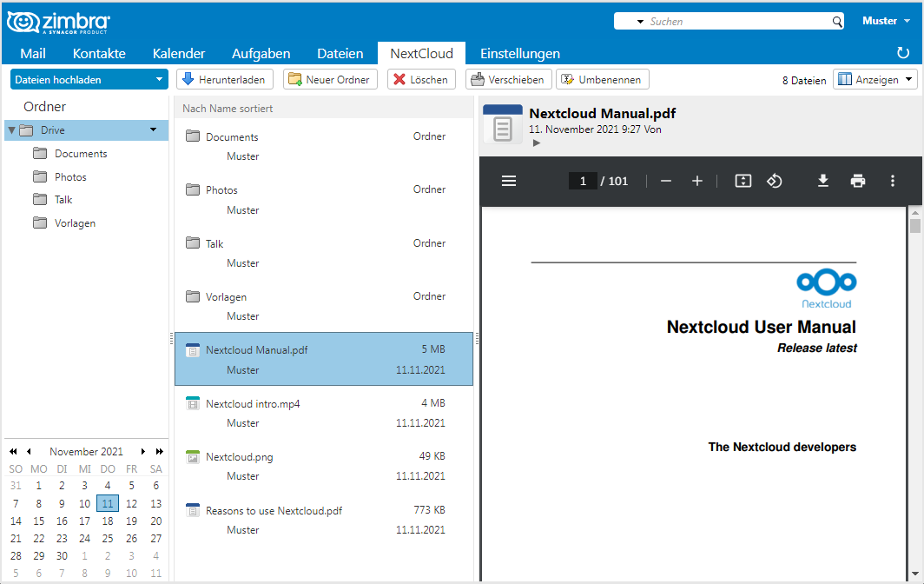The image size is (924, 584).
Task: Select the Nextcloud intro.mp4 file name
Action: (x=253, y=404)
